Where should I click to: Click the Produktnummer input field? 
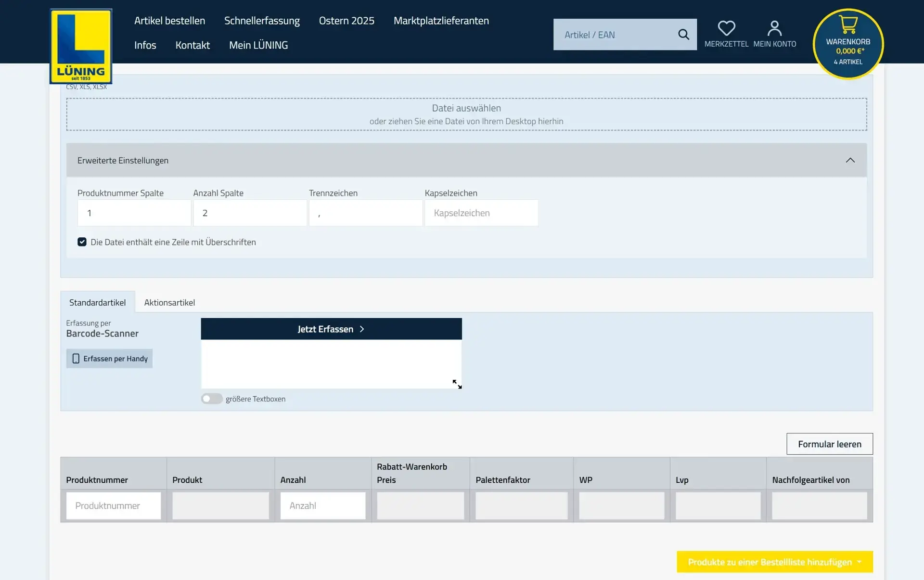coord(113,506)
